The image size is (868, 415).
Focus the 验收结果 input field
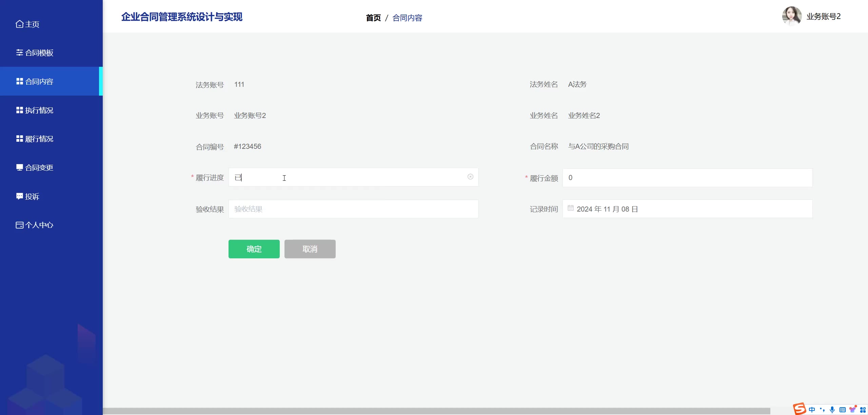(x=353, y=209)
